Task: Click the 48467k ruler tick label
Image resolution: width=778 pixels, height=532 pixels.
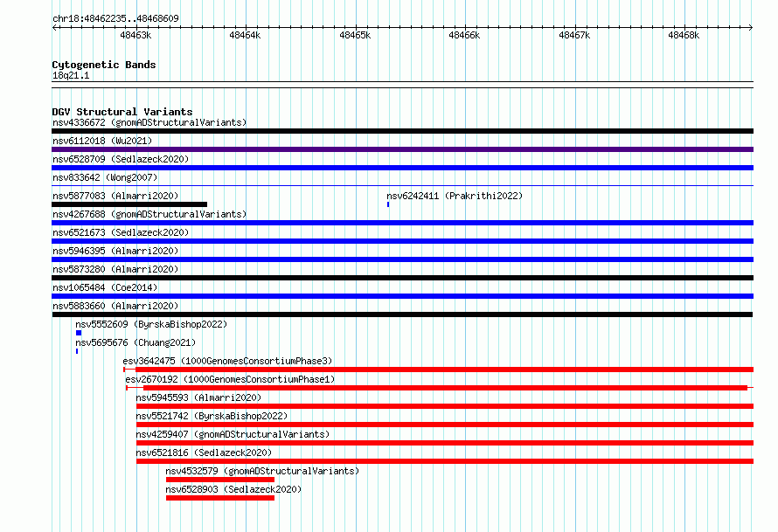Action: pyautogui.click(x=574, y=35)
